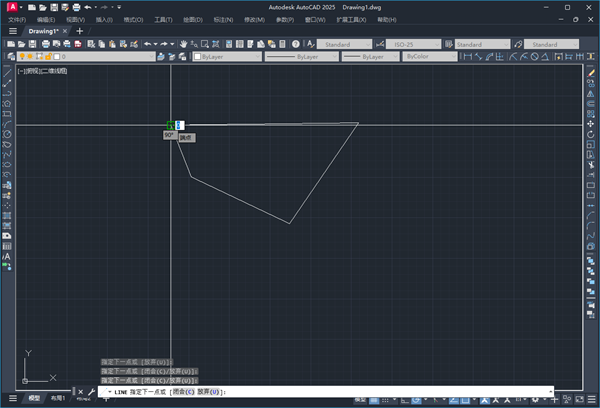Click the Text Style icon

pos(310,44)
